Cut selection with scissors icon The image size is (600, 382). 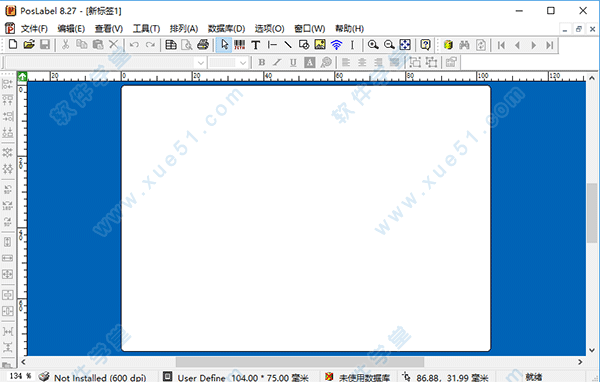(x=65, y=45)
